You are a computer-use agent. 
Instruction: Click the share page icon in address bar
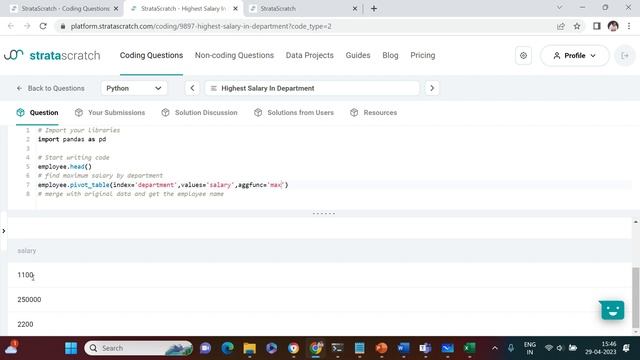coord(560,26)
